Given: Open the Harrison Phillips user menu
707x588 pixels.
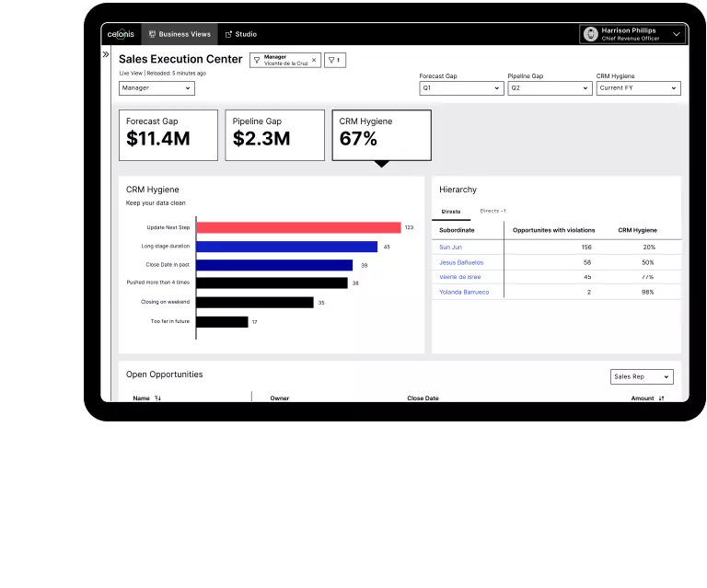Looking at the screenshot, I should [x=632, y=34].
